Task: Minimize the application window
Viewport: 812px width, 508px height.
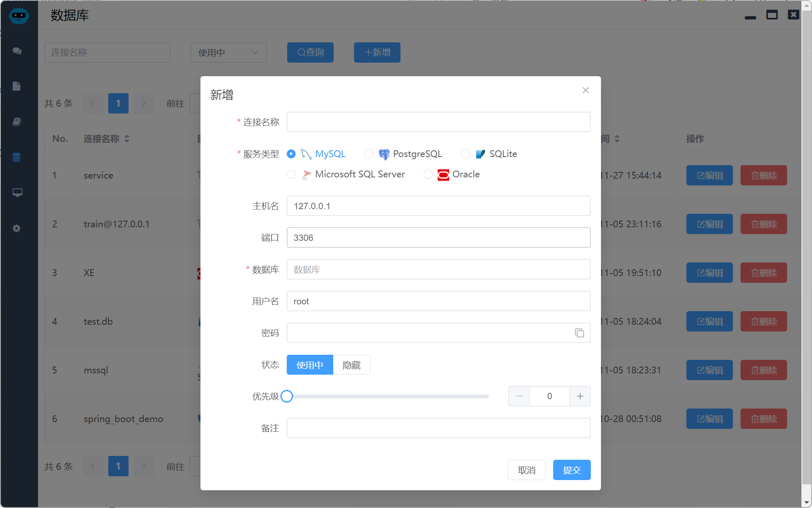Action: pyautogui.click(x=751, y=17)
